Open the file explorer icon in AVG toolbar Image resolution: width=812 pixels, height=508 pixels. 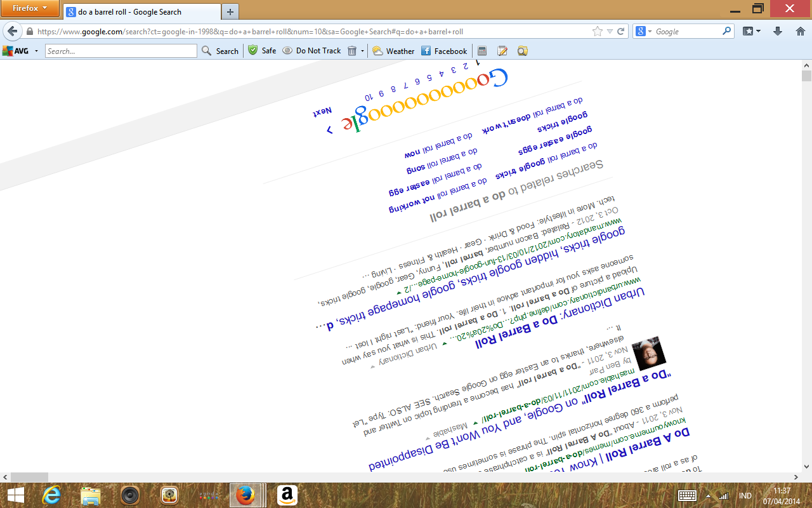pyautogui.click(x=523, y=51)
